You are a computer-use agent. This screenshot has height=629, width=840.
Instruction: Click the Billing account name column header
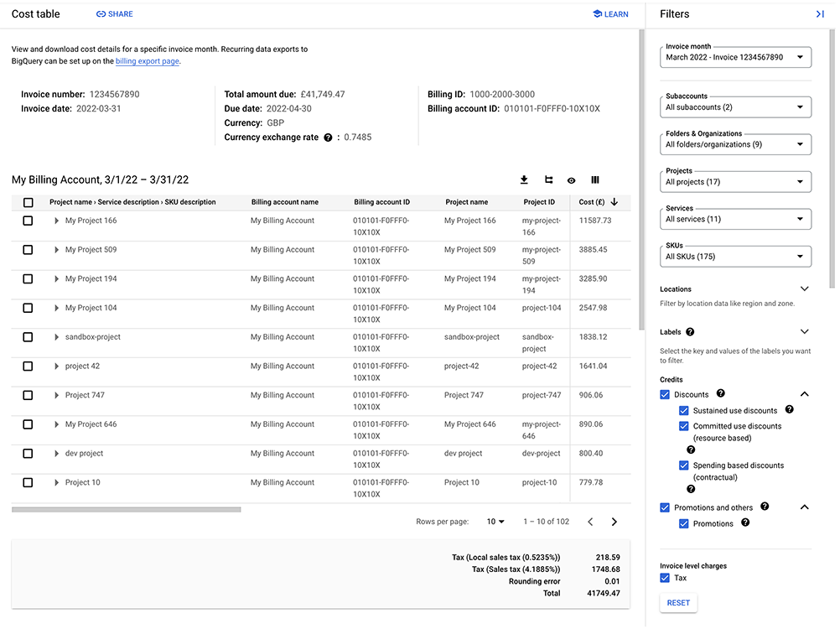coord(284,202)
